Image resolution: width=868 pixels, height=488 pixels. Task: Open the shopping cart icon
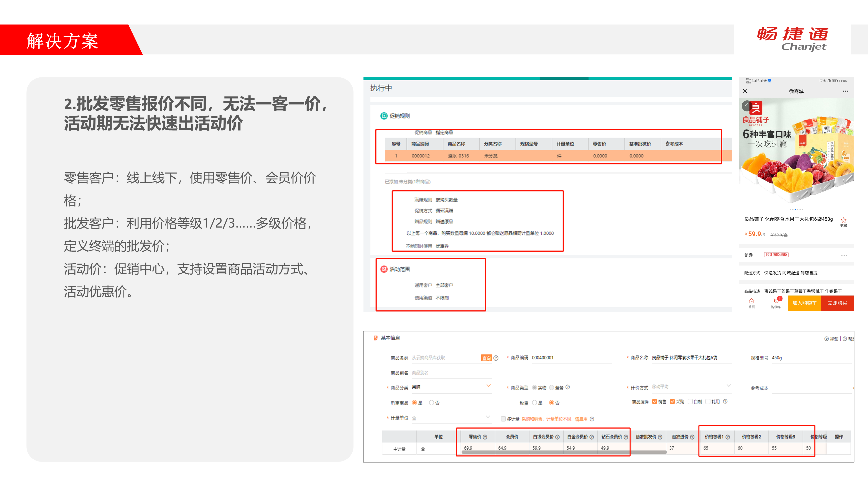(x=776, y=301)
